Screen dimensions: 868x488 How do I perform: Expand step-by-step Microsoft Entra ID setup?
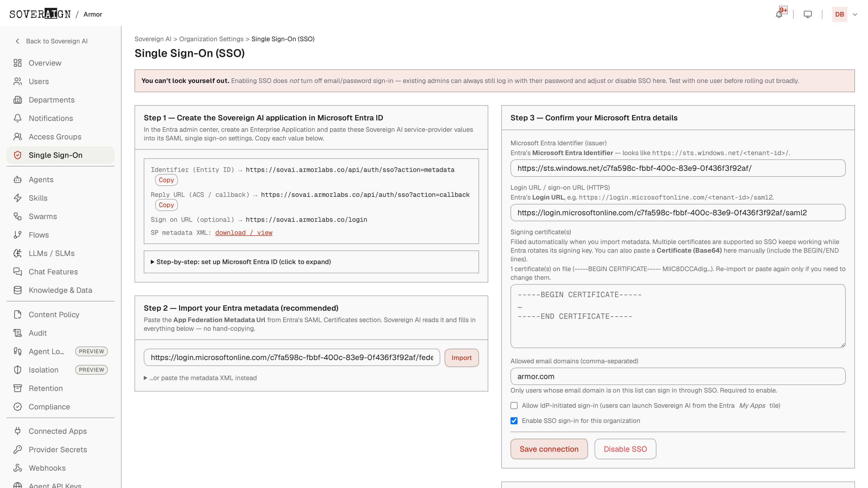pos(241,262)
